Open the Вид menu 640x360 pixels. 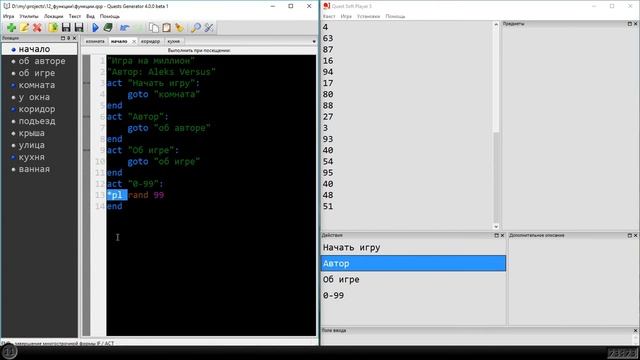[x=91, y=16]
